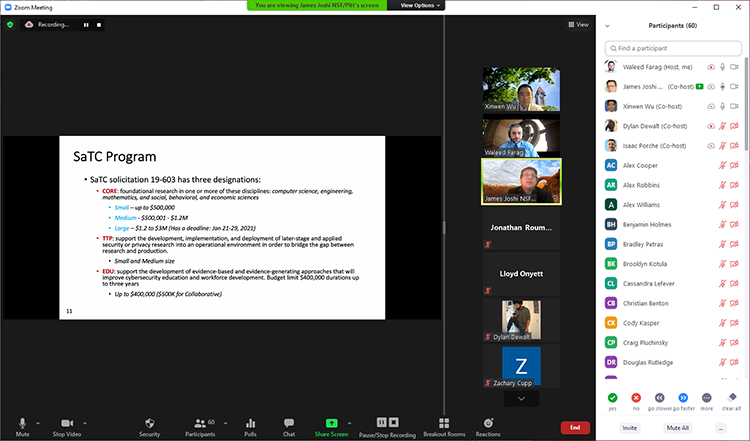Click the Invite button
Image resolution: width=750 pixels, height=441 pixels.
tap(629, 428)
